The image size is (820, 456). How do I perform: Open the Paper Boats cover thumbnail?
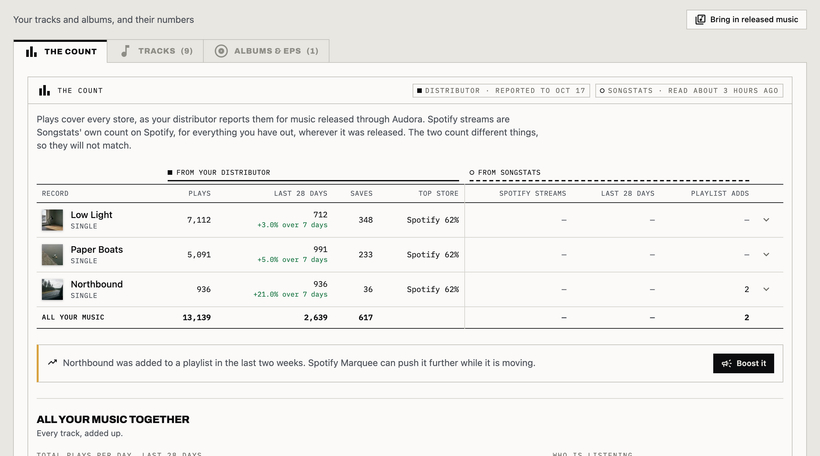[x=52, y=255]
